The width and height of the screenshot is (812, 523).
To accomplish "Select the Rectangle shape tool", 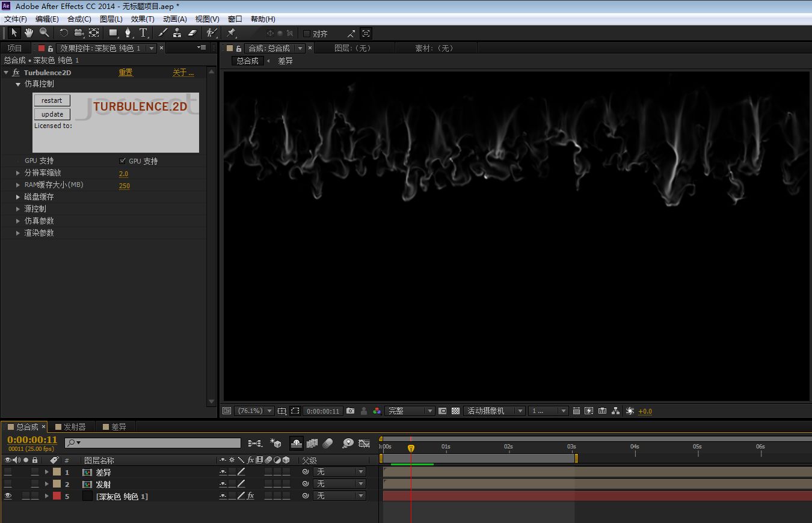I will click(113, 33).
